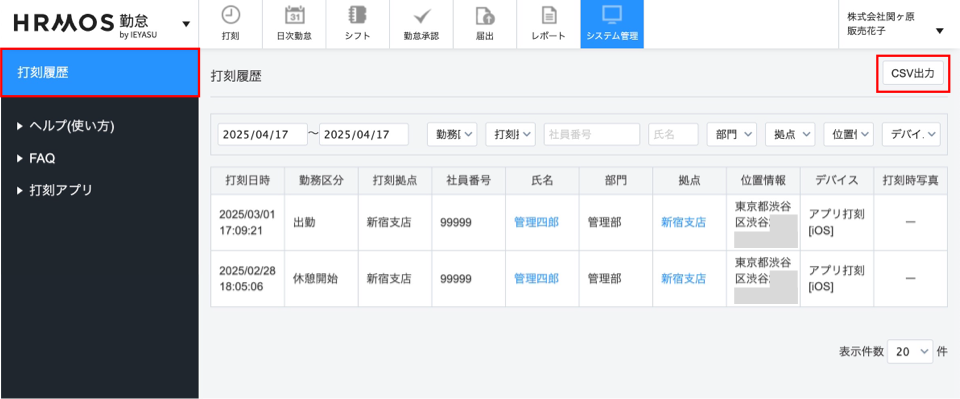
Task: Click the 拠点 column header
Action: click(x=689, y=181)
